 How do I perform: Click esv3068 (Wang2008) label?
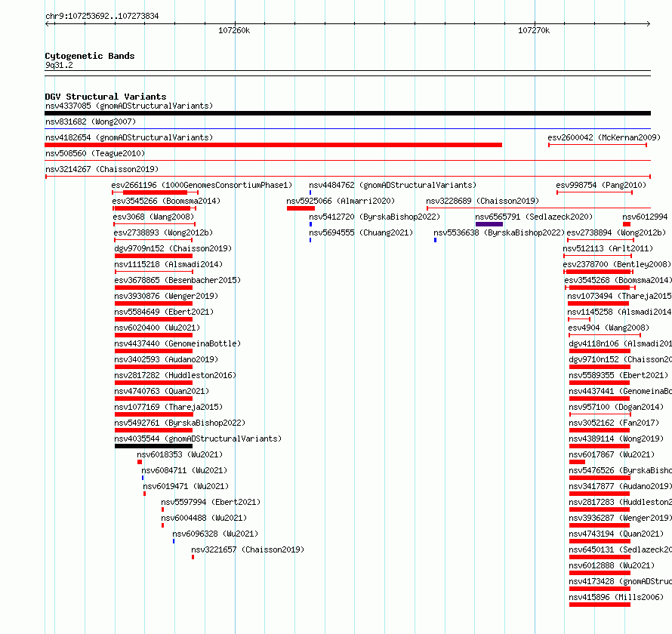coord(154,217)
